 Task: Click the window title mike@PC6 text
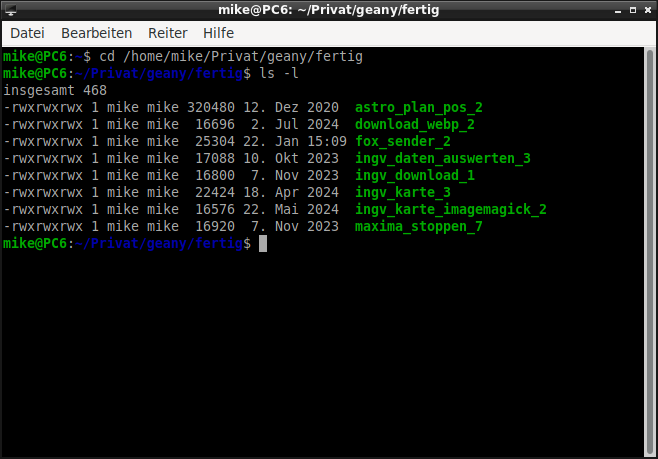point(328,11)
